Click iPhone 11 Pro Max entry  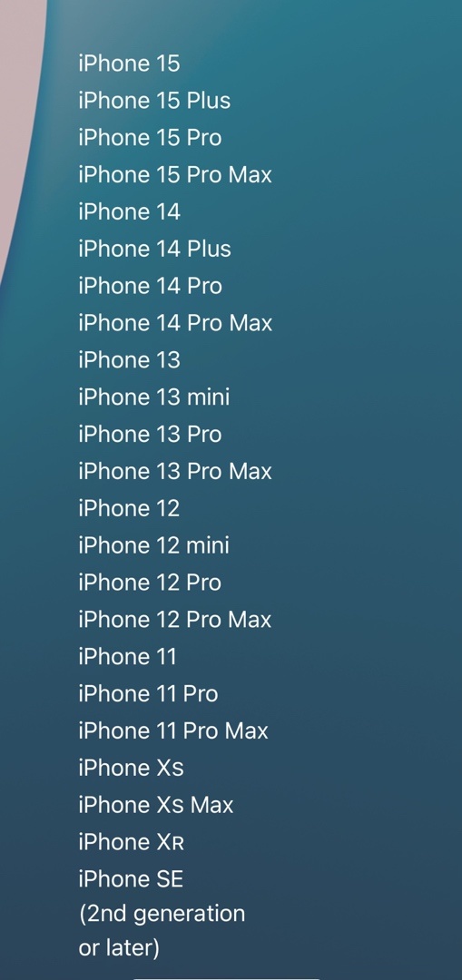[x=173, y=730]
